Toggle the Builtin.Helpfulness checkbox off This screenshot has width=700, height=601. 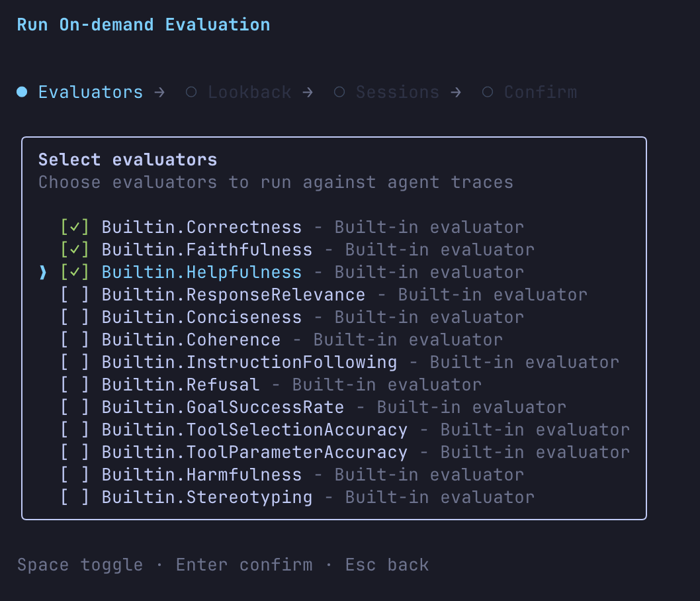(x=75, y=273)
